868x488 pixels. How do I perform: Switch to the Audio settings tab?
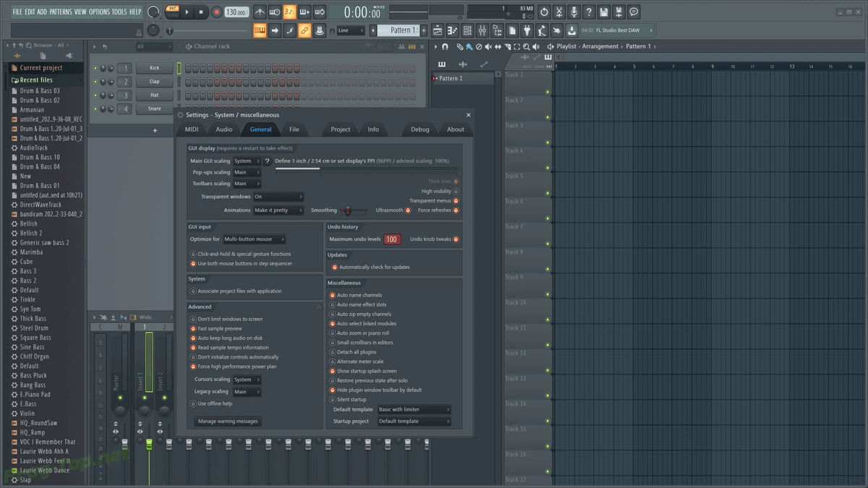point(224,129)
